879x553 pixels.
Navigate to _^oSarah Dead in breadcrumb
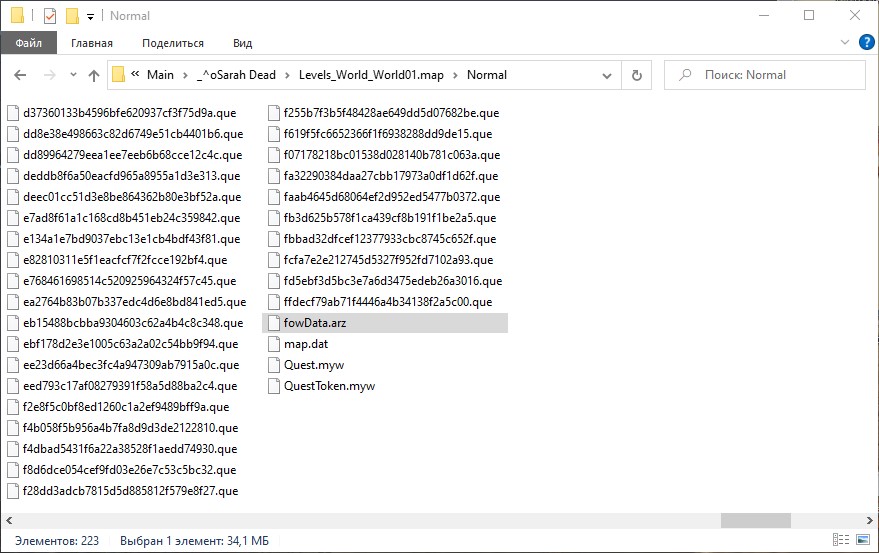click(x=235, y=75)
